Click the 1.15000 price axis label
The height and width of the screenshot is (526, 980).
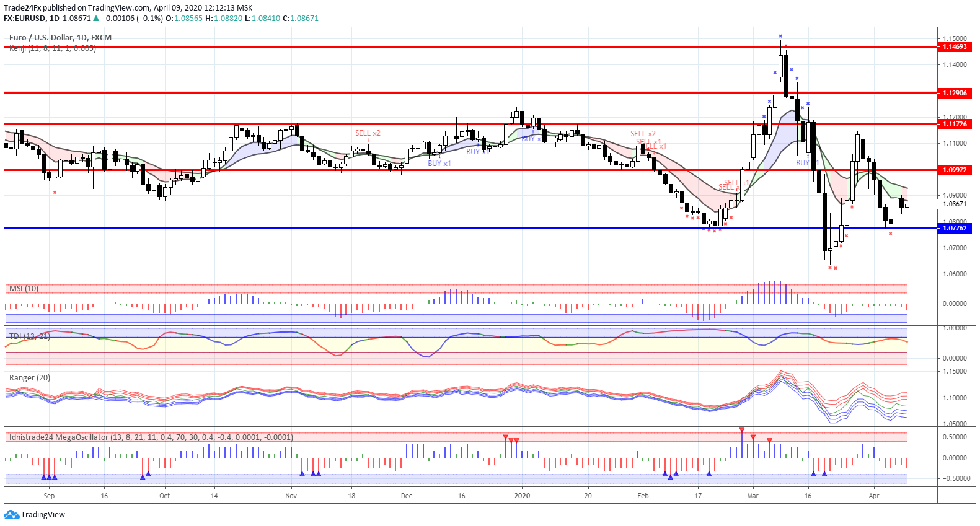(955, 39)
